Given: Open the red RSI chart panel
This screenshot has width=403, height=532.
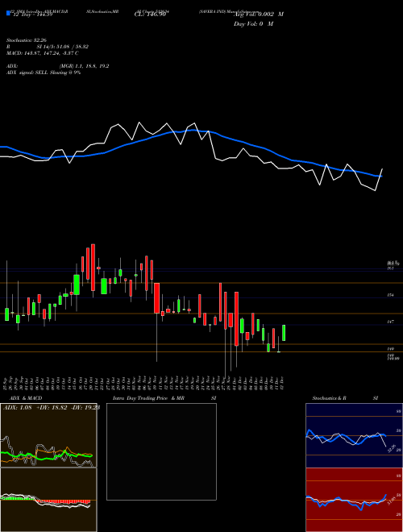Looking at the screenshot, I should pyautogui.click(x=354, y=500).
